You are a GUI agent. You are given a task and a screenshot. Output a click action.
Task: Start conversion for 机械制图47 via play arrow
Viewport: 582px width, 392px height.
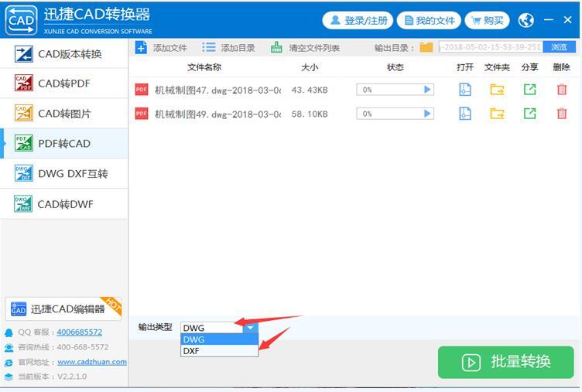click(x=427, y=90)
